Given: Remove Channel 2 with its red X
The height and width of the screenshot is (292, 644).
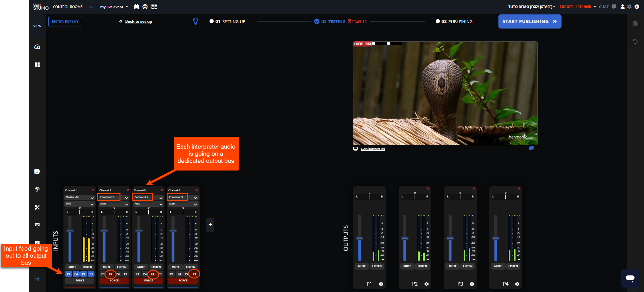Looking at the screenshot, I should (128, 190).
